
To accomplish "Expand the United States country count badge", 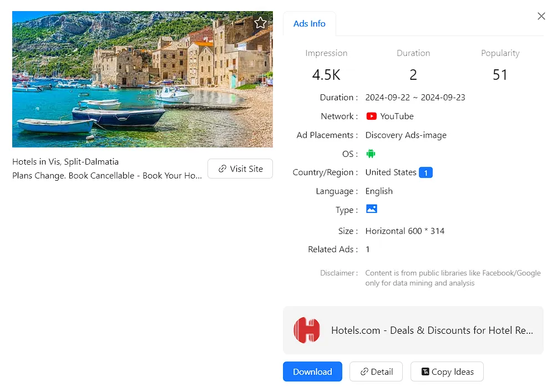I will point(426,172).
